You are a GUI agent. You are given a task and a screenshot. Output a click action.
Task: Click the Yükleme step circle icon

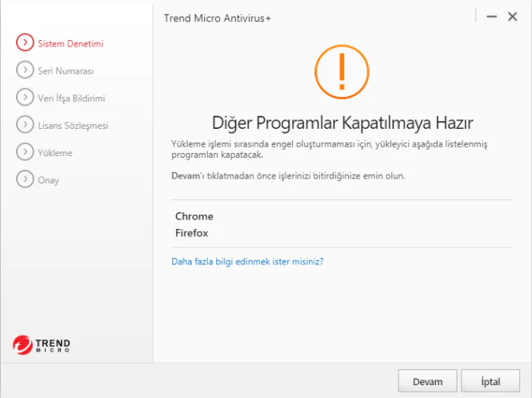click(25, 152)
